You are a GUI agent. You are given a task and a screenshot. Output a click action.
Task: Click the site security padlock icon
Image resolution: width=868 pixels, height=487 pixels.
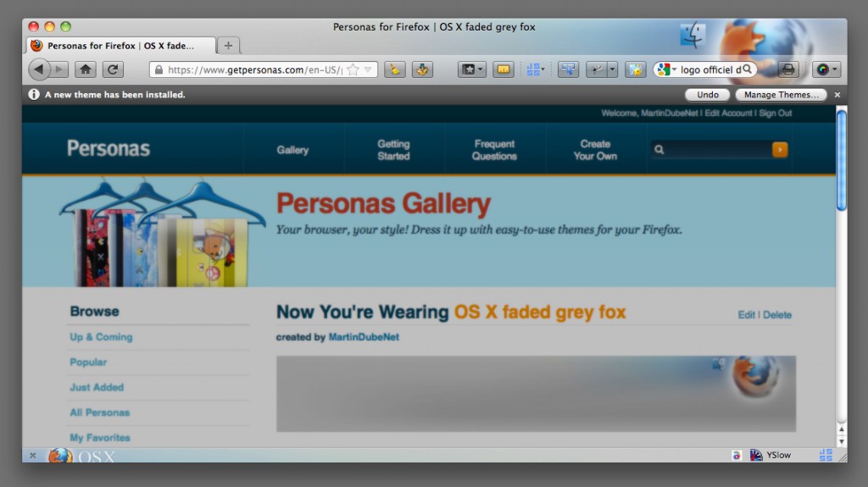click(159, 69)
